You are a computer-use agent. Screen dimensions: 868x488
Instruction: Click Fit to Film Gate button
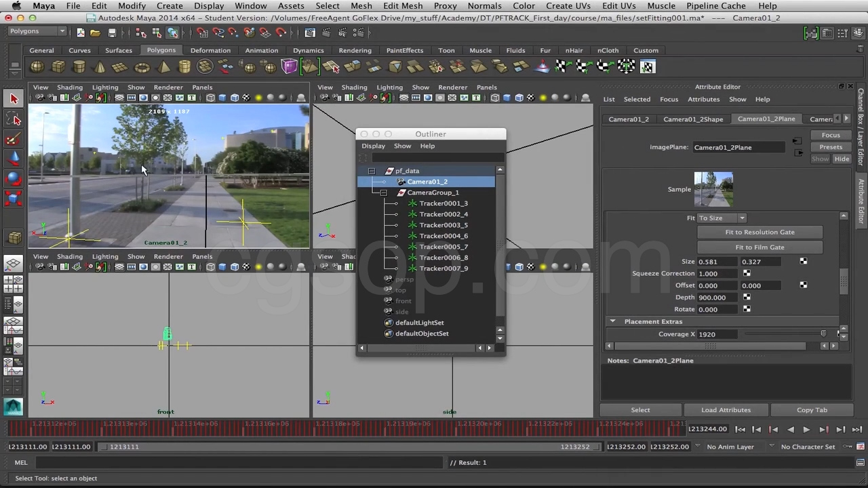(759, 247)
